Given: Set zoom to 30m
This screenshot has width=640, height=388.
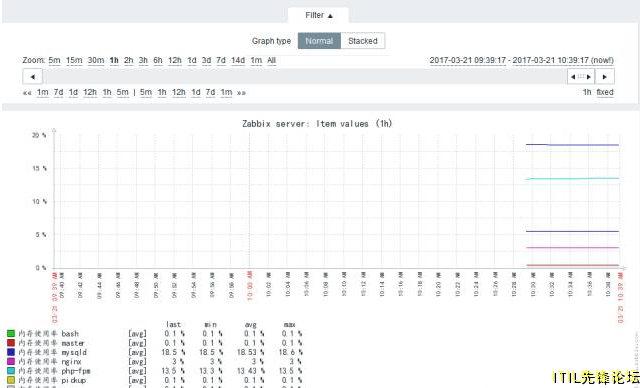Looking at the screenshot, I should pyautogui.click(x=96, y=60).
